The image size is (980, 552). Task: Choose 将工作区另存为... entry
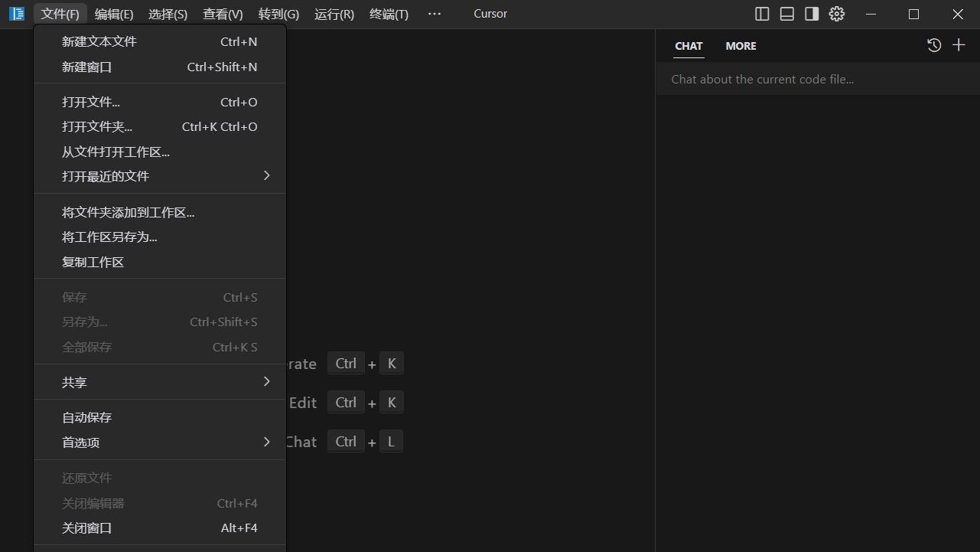click(x=160, y=237)
